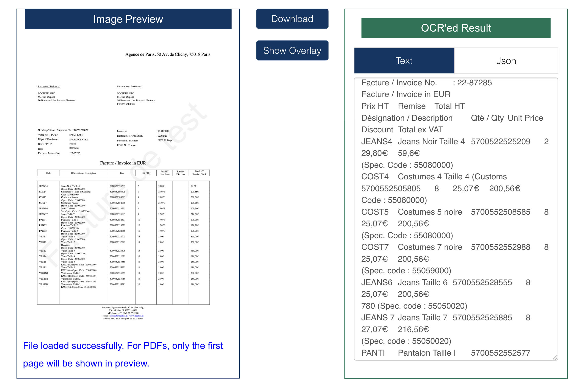Grab the text area resize handle

coord(555,357)
